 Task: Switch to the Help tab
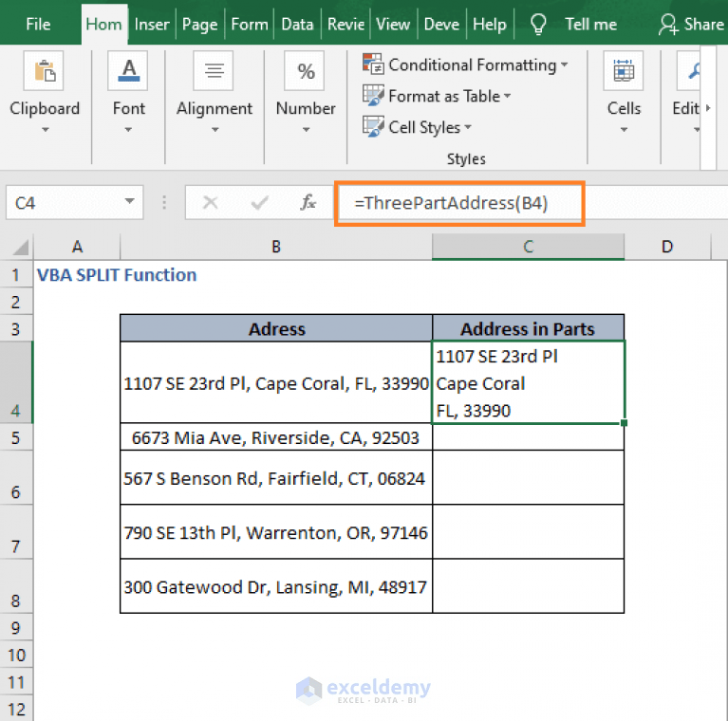490,24
